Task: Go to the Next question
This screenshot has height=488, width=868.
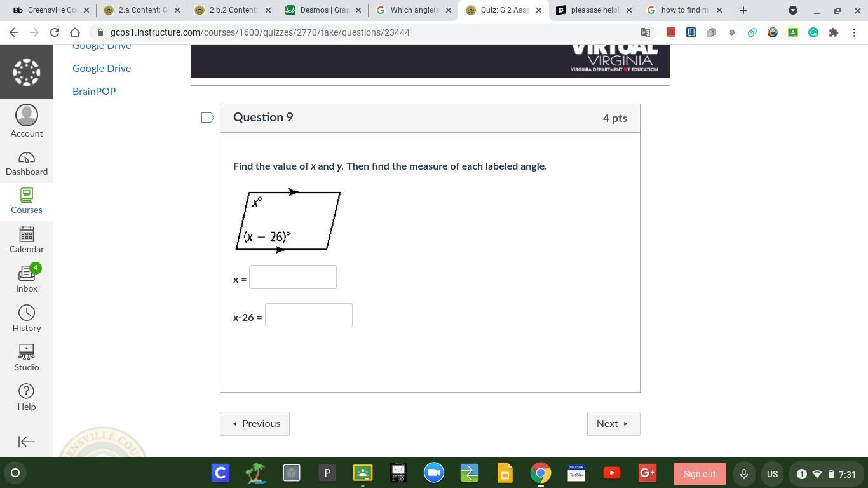Action: tap(614, 424)
